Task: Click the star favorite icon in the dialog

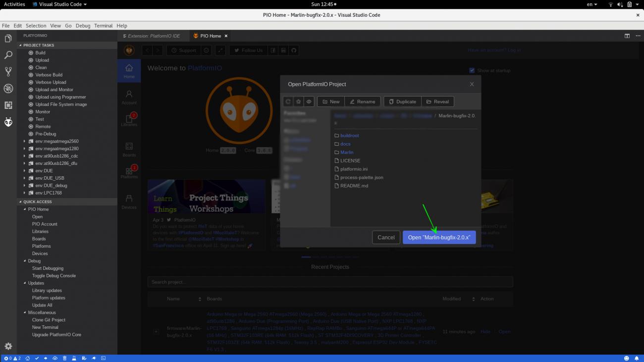Action: [x=299, y=102]
